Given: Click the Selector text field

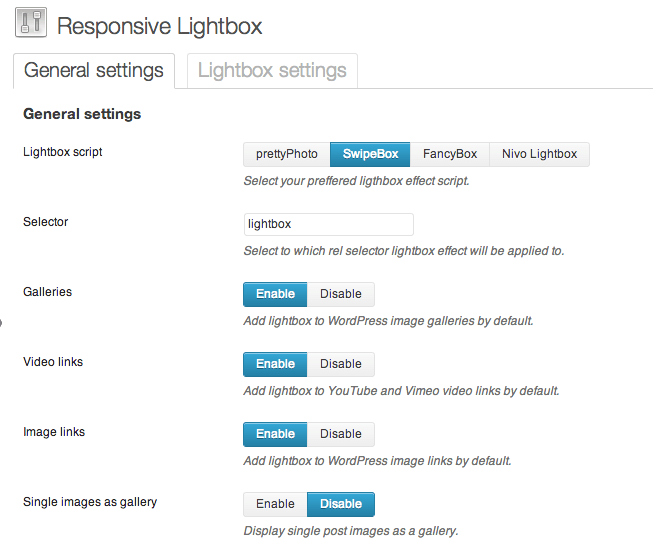Looking at the screenshot, I should (x=328, y=224).
